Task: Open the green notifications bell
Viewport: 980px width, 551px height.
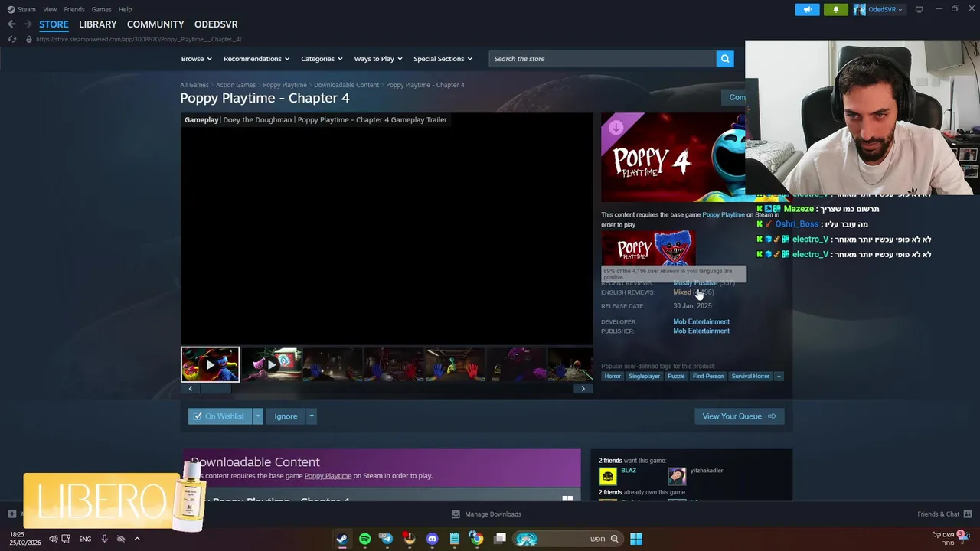Action: point(835,9)
